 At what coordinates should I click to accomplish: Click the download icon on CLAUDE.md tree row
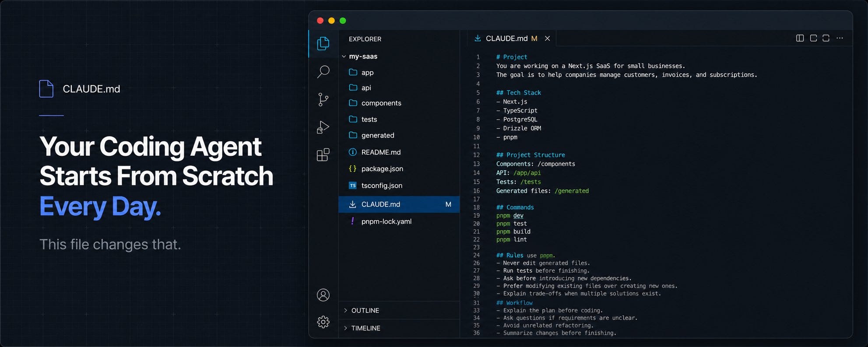click(x=352, y=204)
